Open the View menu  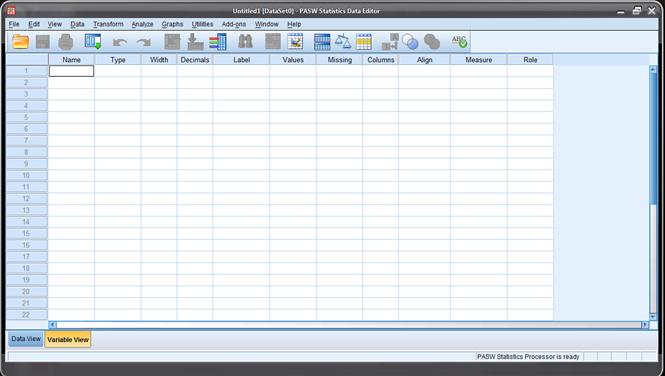[55, 24]
